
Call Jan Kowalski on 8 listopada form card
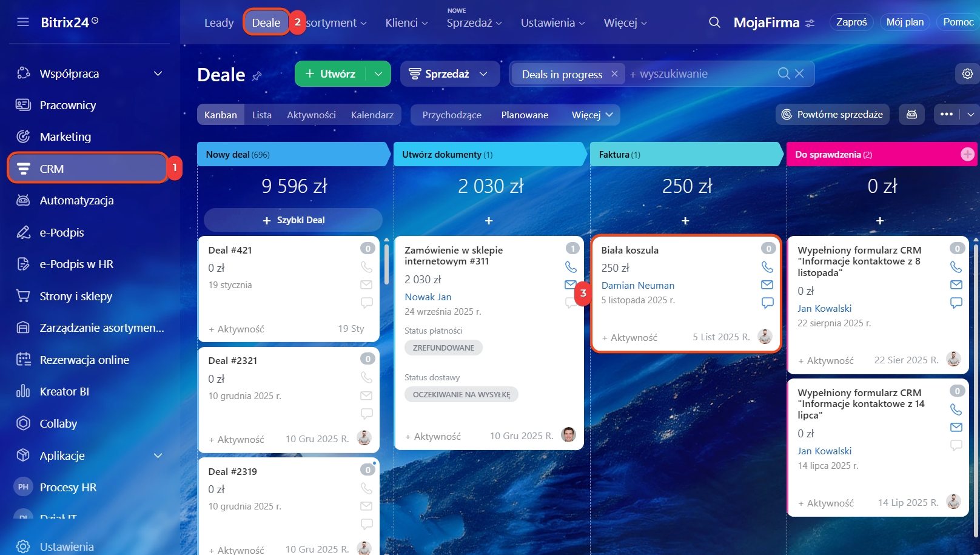coord(956,267)
